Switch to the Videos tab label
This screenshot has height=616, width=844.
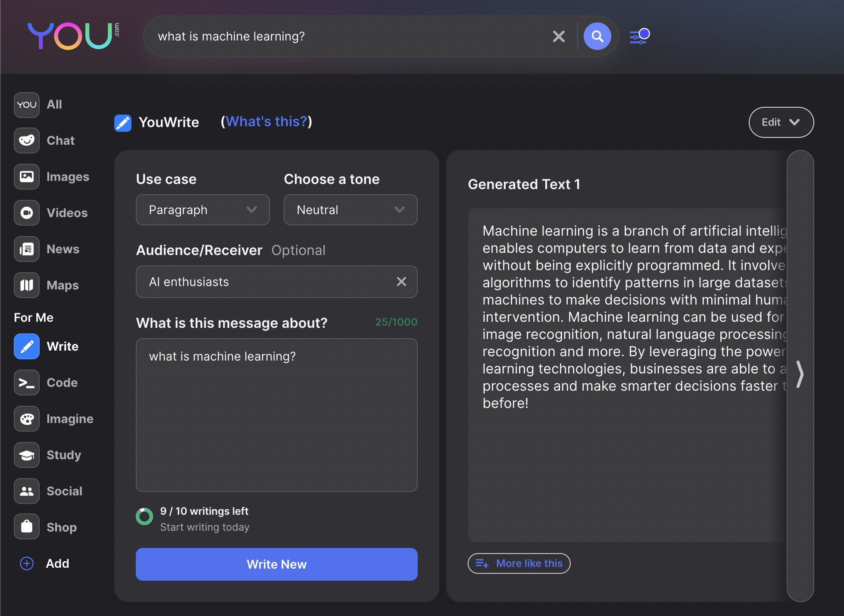[x=67, y=213]
